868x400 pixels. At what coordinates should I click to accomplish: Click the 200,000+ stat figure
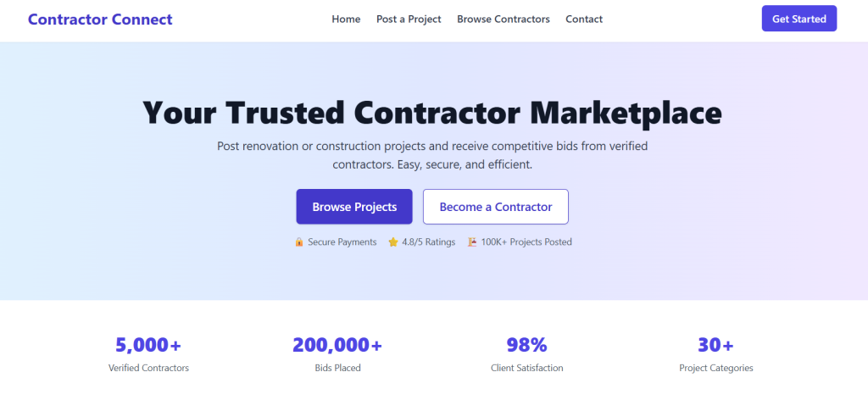pos(337,345)
